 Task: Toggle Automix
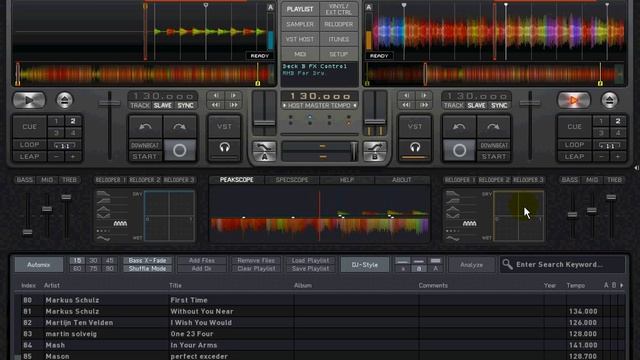tap(39, 265)
